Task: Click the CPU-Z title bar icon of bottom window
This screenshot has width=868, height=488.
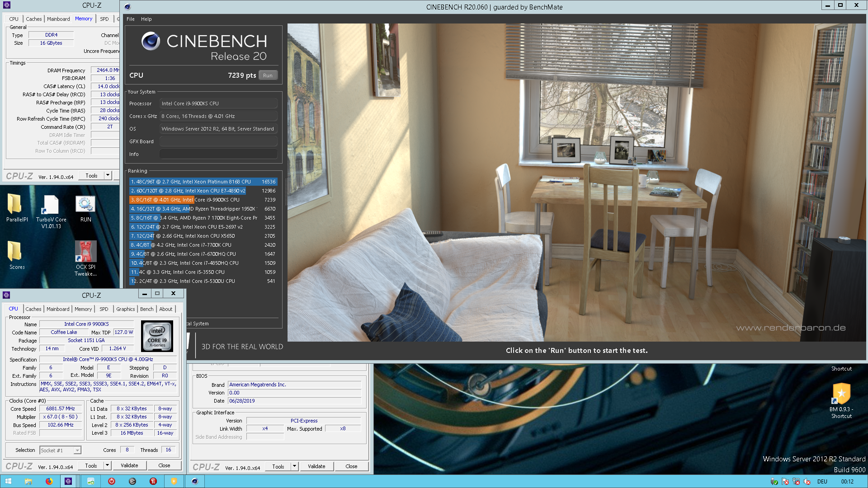Action: coord(6,295)
